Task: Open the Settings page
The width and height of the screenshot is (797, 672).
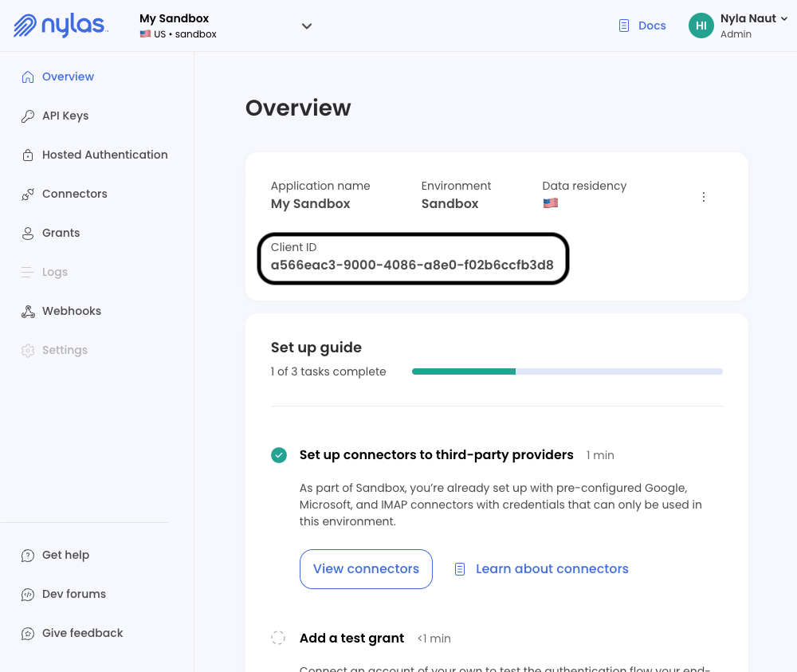Action: coord(65,350)
